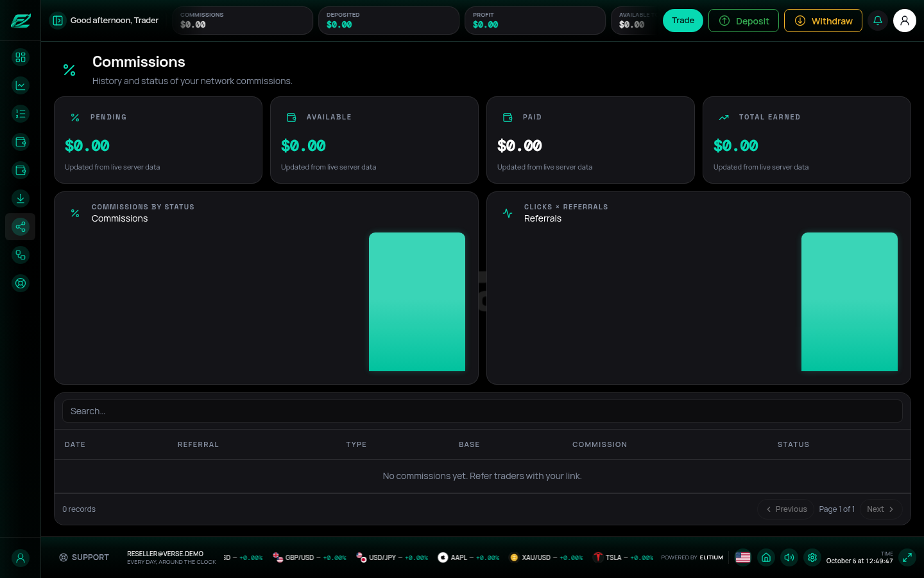The height and width of the screenshot is (578, 924).
Task: Focus the Search commissions input field
Action: (x=483, y=411)
